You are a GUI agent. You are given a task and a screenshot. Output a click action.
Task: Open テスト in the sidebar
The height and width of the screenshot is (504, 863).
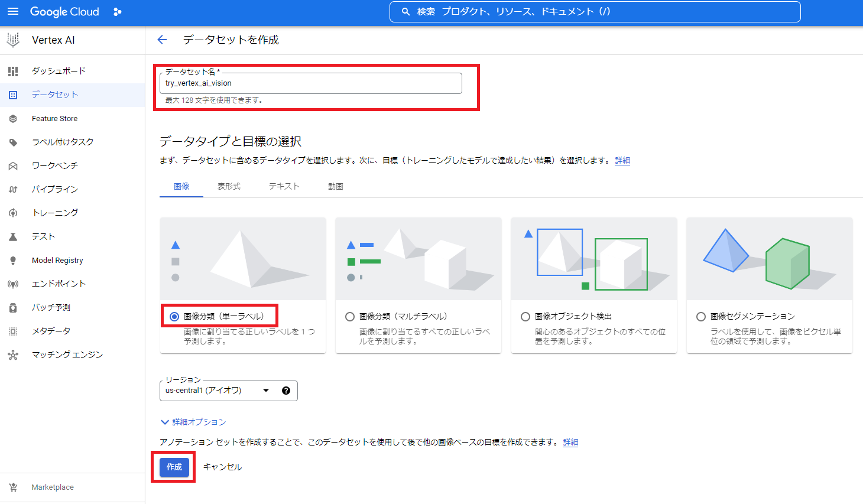click(43, 237)
